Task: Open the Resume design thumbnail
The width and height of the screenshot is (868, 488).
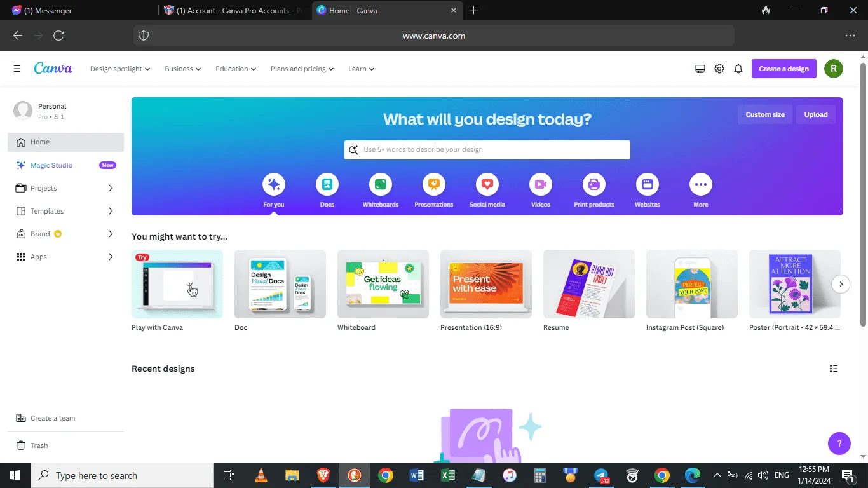Action: point(589,284)
